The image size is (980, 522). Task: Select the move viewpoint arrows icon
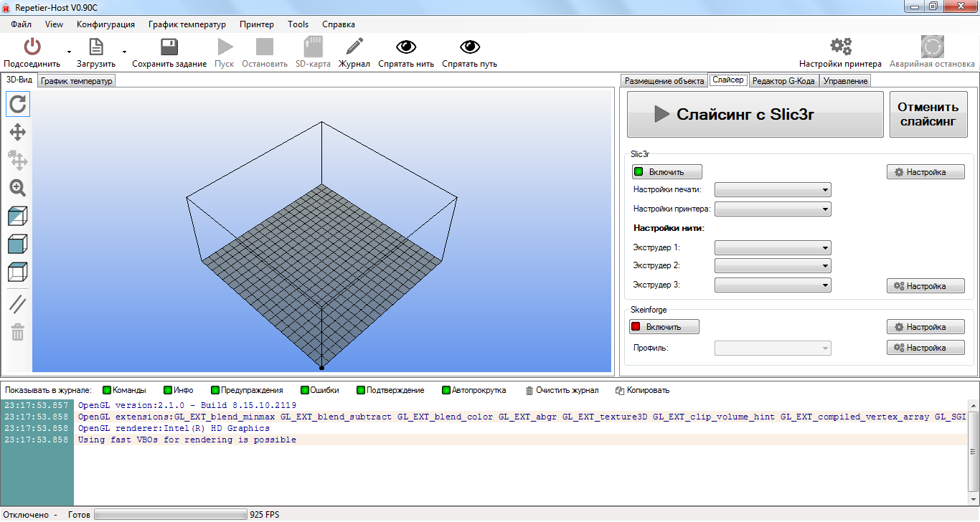point(18,132)
